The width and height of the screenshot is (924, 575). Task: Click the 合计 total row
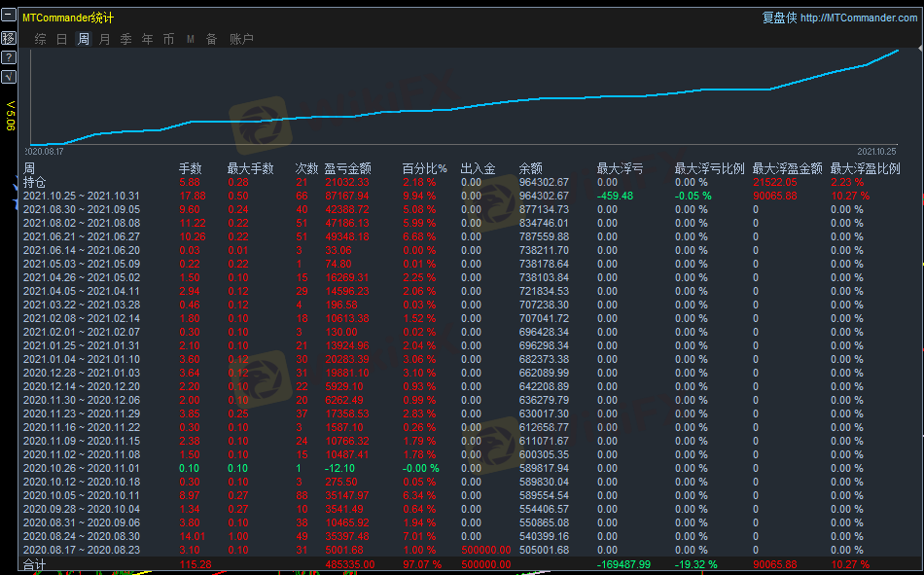point(34,564)
